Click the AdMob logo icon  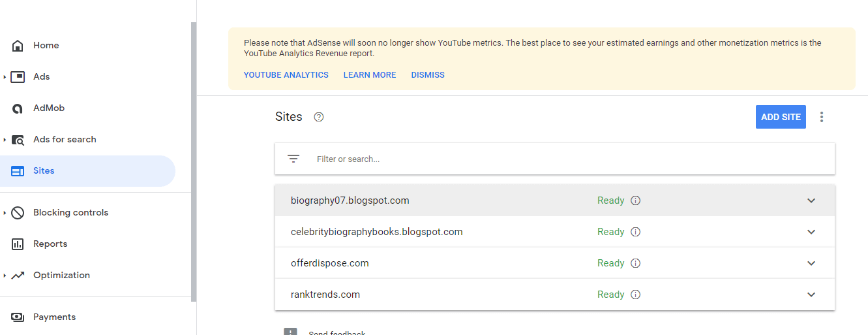(x=18, y=108)
